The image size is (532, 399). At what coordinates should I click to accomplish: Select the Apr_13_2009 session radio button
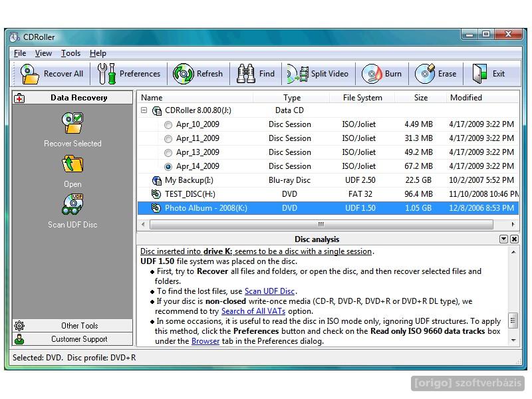pos(168,153)
